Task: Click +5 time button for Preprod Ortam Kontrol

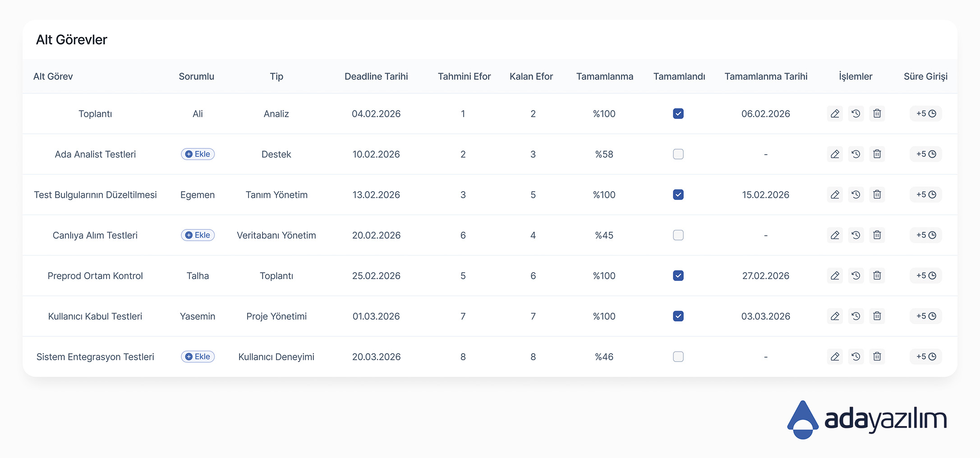Action: coord(926,276)
